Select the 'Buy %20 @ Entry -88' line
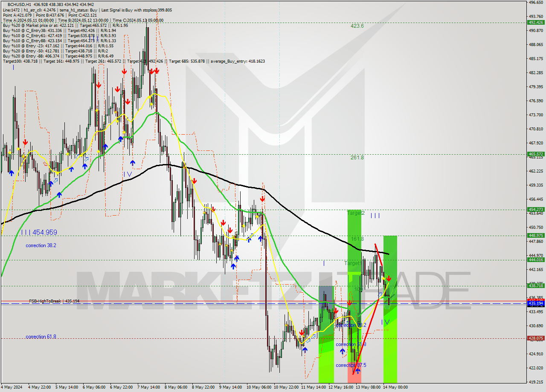546x392 pixels. click(x=58, y=56)
